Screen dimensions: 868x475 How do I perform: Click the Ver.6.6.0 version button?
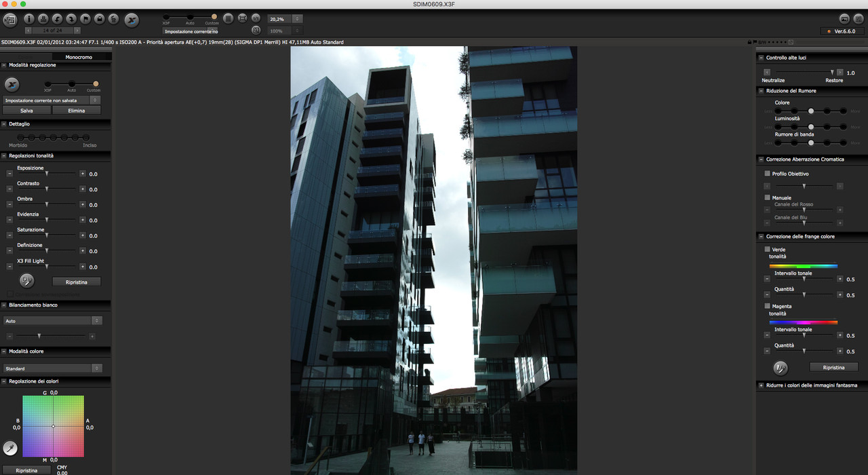(x=842, y=31)
